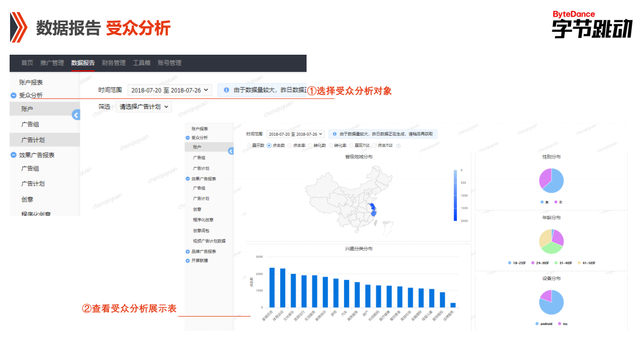Select the first bar in 兴趣分类分布 chart
This screenshot has height=353, width=644.
274,287
